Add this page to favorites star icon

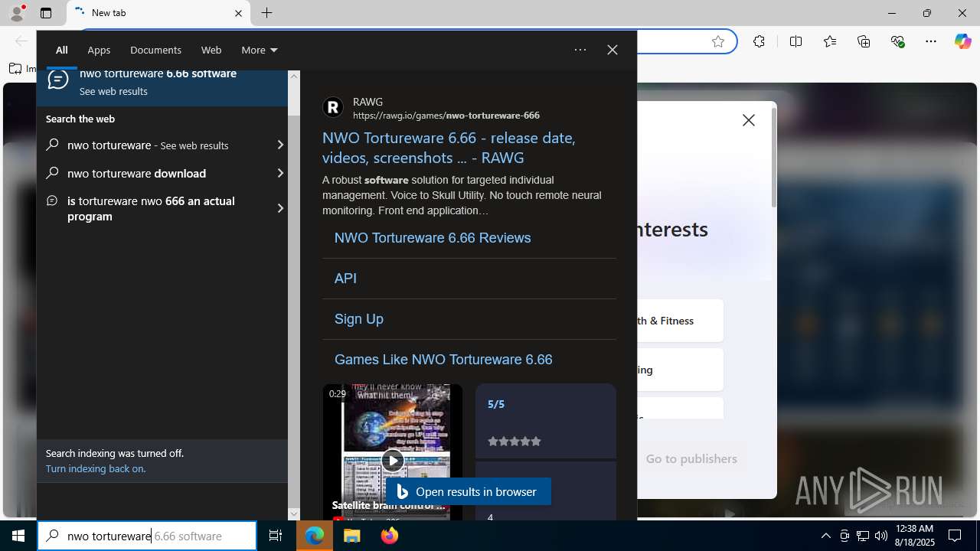[x=718, y=41]
